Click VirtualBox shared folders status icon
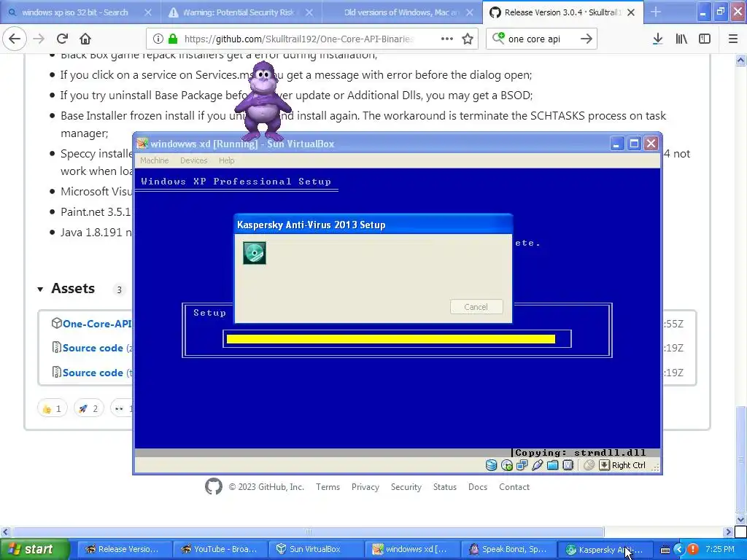This screenshot has height=560, width=747. click(x=552, y=465)
